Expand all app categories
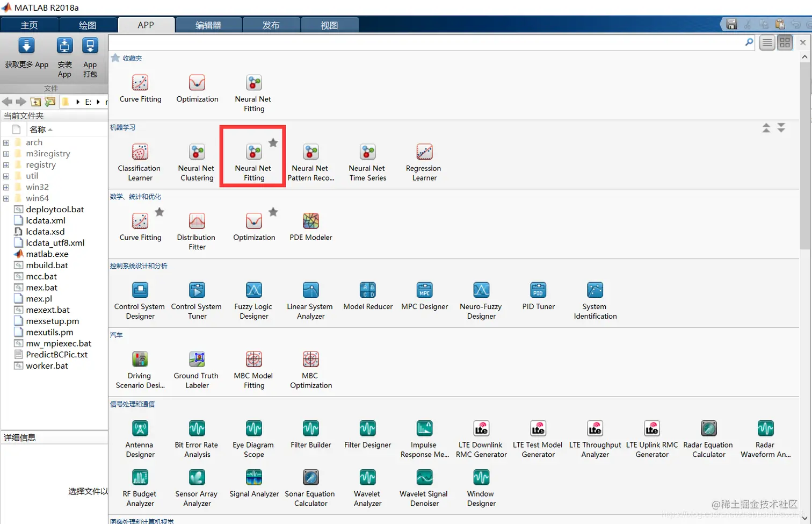This screenshot has height=524, width=812. (781, 128)
